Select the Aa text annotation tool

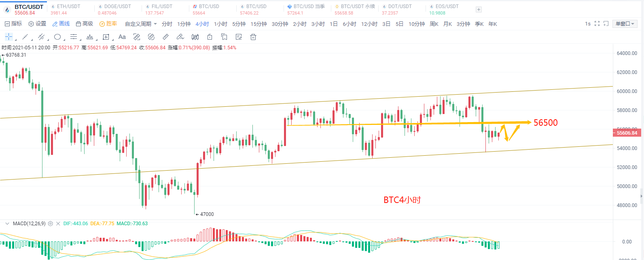pos(122,37)
